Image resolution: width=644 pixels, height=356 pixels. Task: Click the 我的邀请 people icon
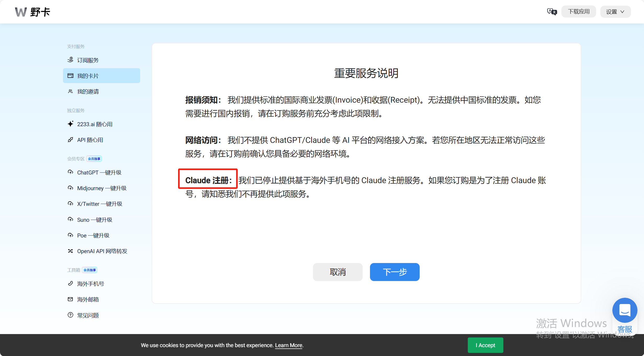tap(70, 91)
